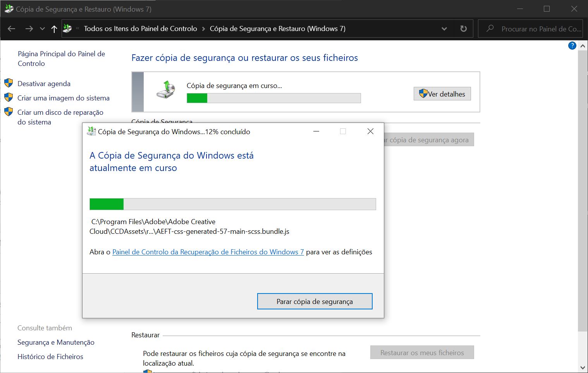Image resolution: width=588 pixels, height=373 pixels.
Task: Click main panel backup progress bar
Action: coord(274,98)
